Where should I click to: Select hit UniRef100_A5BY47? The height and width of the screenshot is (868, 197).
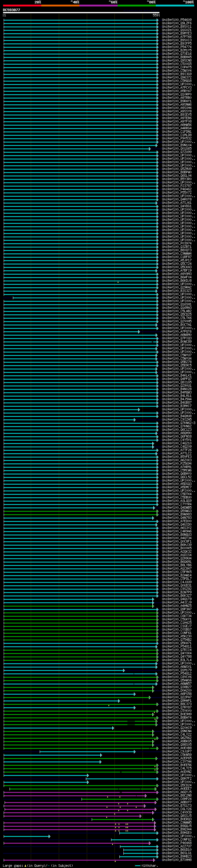pyautogui.click(x=177, y=91)
